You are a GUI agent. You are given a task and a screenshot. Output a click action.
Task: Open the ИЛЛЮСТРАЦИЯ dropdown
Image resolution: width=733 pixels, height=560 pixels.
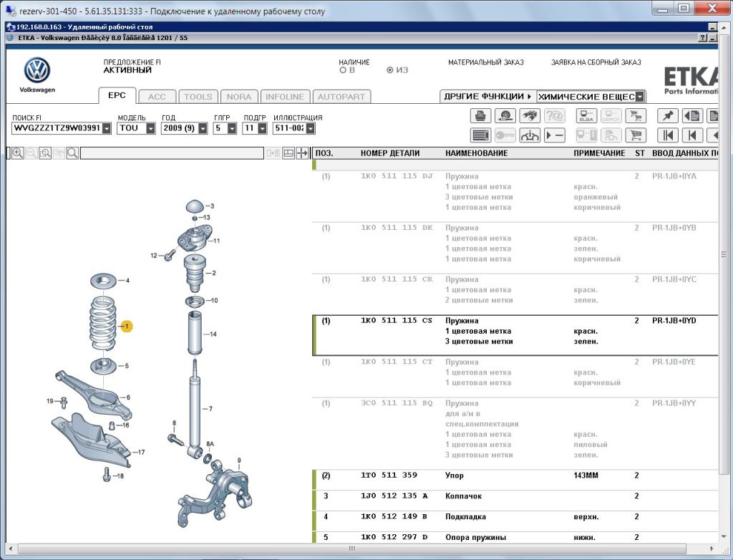coord(311,128)
